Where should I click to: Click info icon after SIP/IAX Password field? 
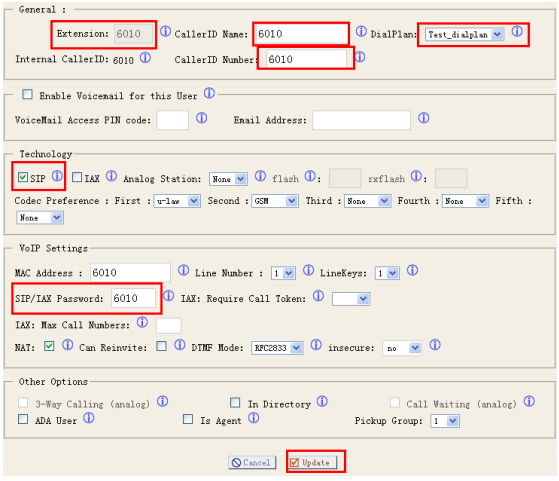(x=168, y=296)
